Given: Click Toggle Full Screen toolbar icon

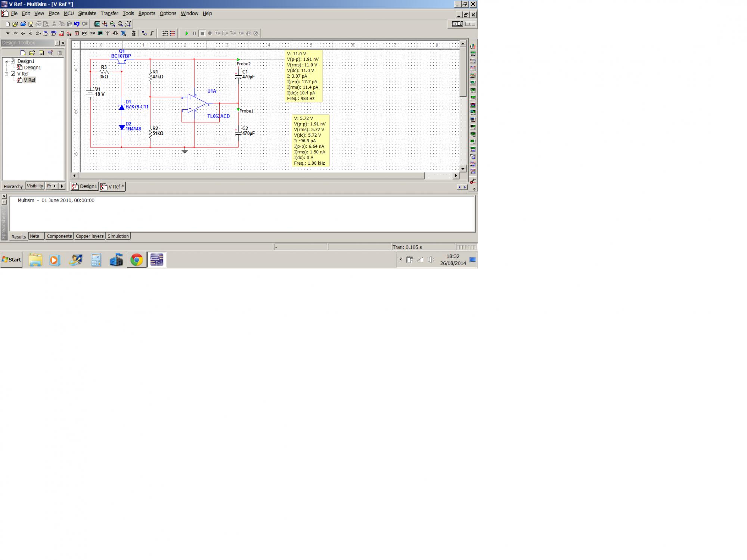Looking at the screenshot, I should pyautogui.click(x=97, y=24).
